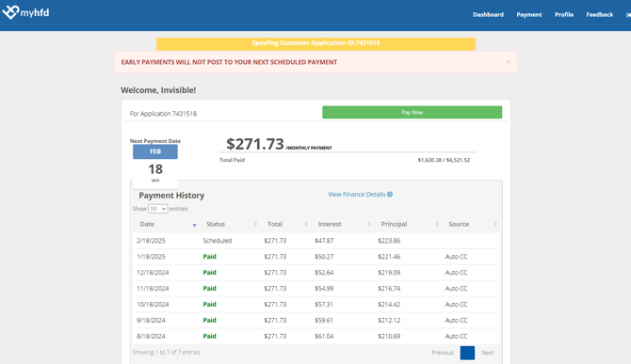Click the $214.42 principal value

(389, 304)
